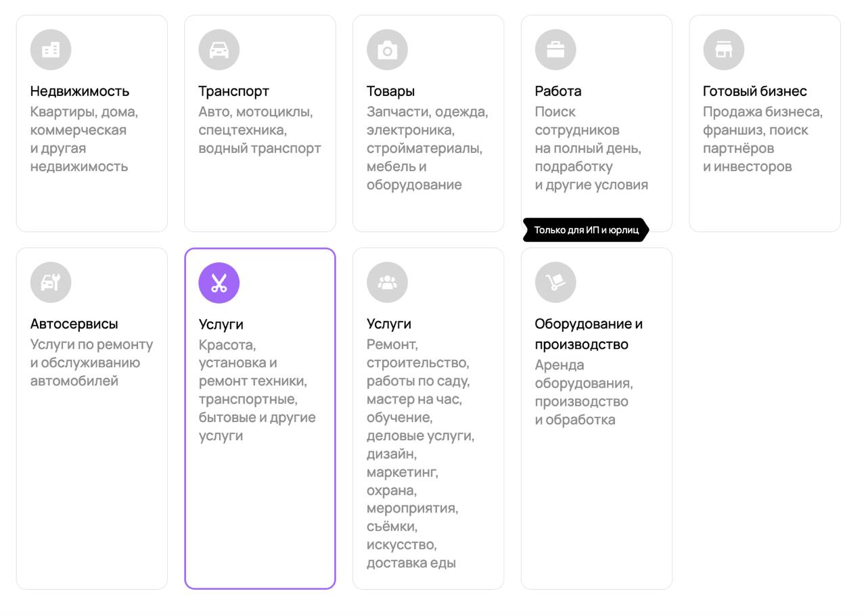The width and height of the screenshot is (866, 616).
Task: Select Услуги description starting with Красота
Action: pos(257,390)
